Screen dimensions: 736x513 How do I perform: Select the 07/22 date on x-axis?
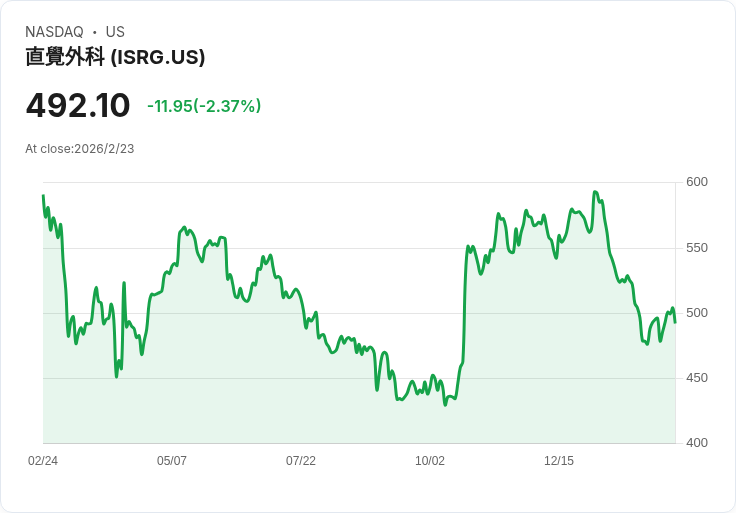301,461
